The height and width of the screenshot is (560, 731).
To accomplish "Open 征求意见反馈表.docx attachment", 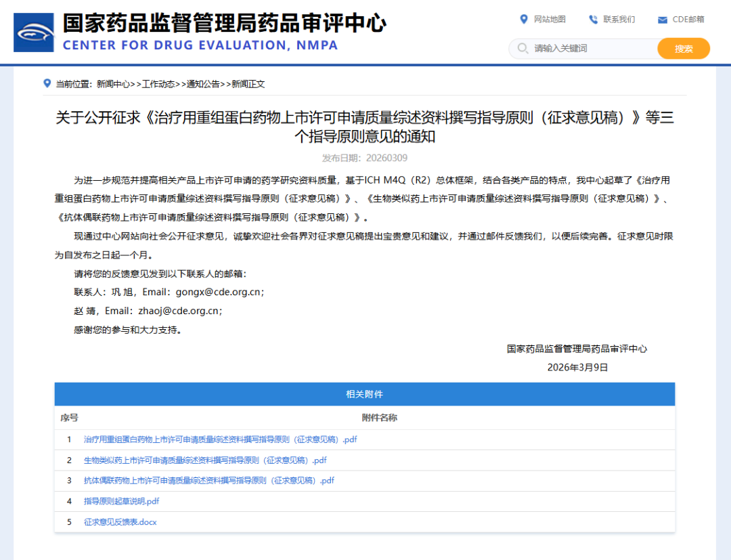I will (120, 522).
